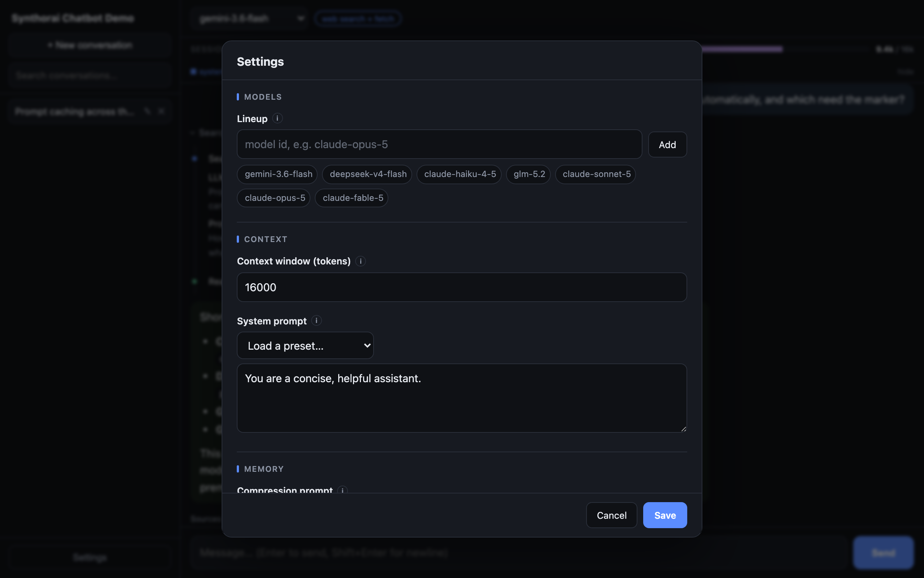Screen dimensions: 924x578
Task: Click Search conversations field in background sidebar
Action: coord(90,75)
